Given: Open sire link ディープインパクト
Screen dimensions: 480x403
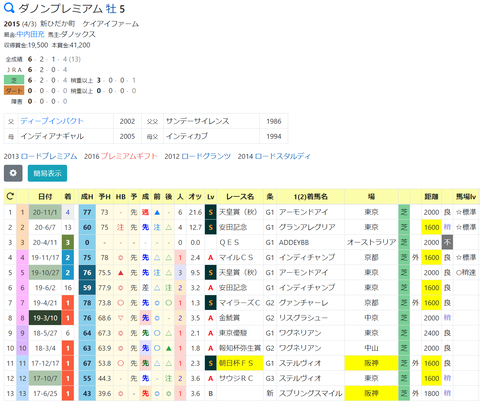Looking at the screenshot, I should (x=52, y=121).
